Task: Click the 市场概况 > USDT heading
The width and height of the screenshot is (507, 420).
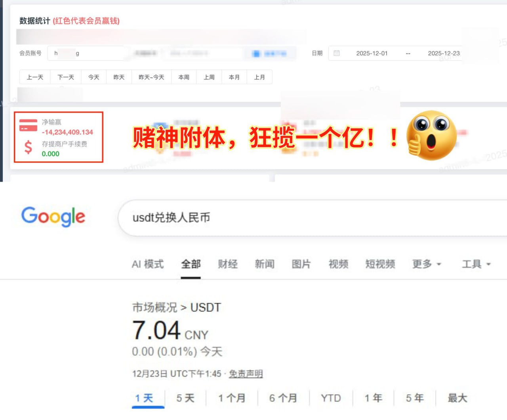Action: [177, 308]
